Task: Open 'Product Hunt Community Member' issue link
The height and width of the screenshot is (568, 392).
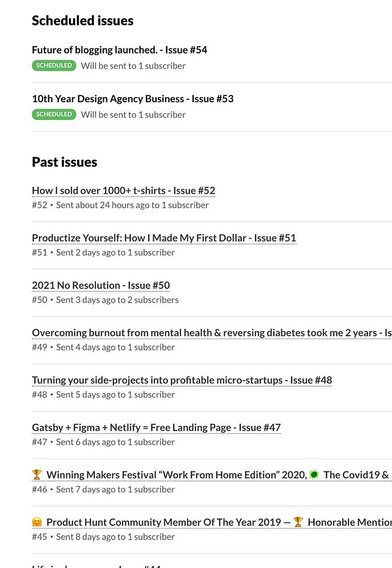Action: pos(212,523)
